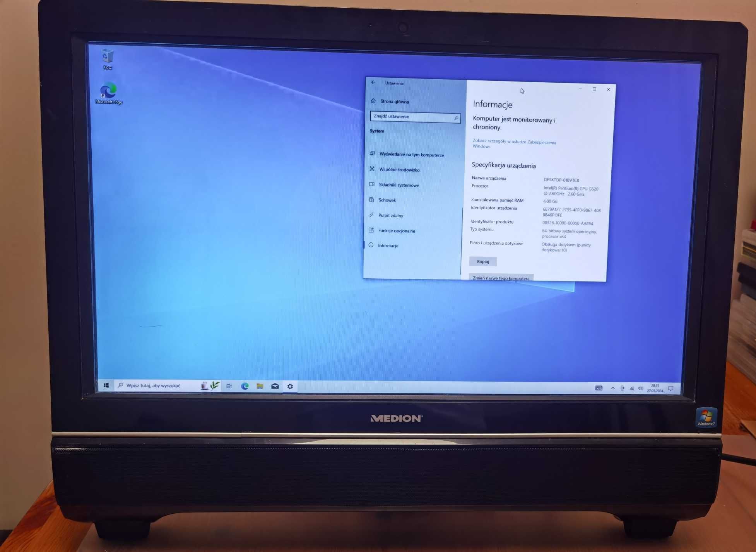Click Strona główna home icon
Image resolution: width=756 pixels, height=552 pixels.
click(x=373, y=101)
